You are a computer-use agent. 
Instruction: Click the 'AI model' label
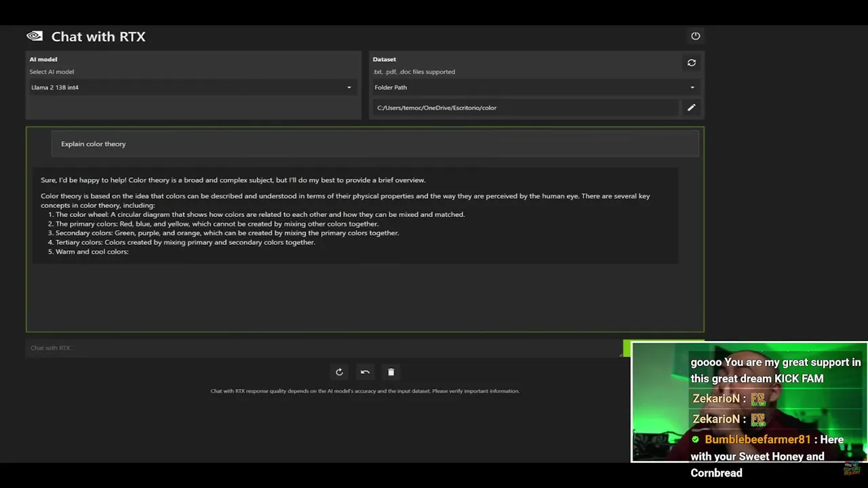point(43,59)
